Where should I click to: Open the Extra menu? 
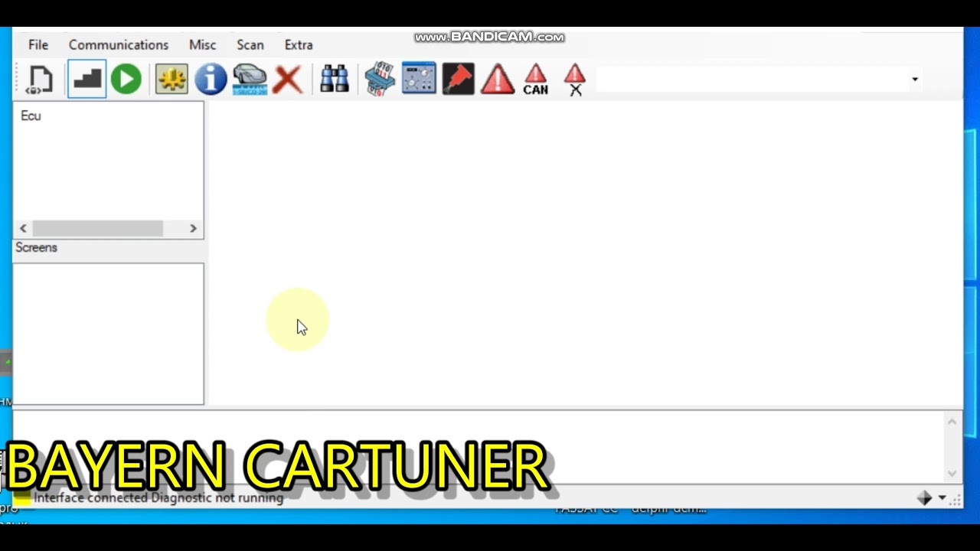pos(299,45)
